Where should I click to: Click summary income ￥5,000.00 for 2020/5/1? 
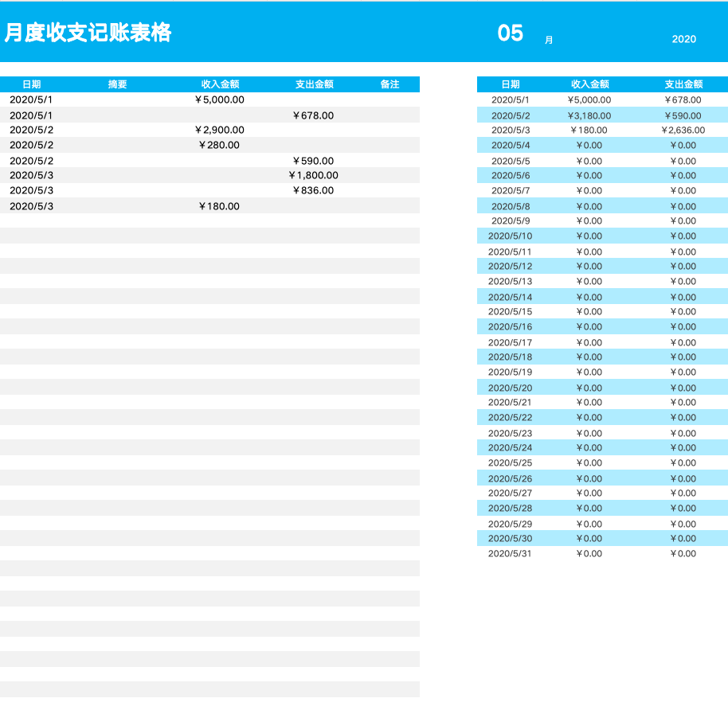click(x=589, y=100)
